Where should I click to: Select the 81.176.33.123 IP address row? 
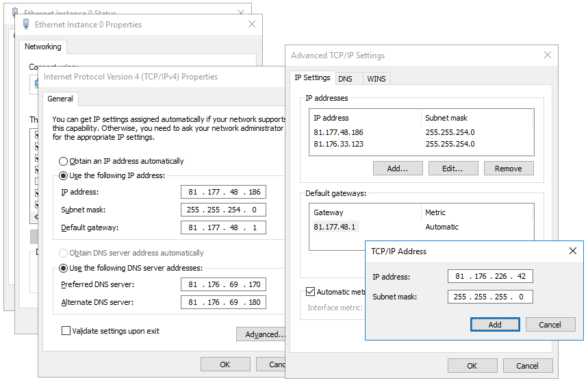coord(338,145)
